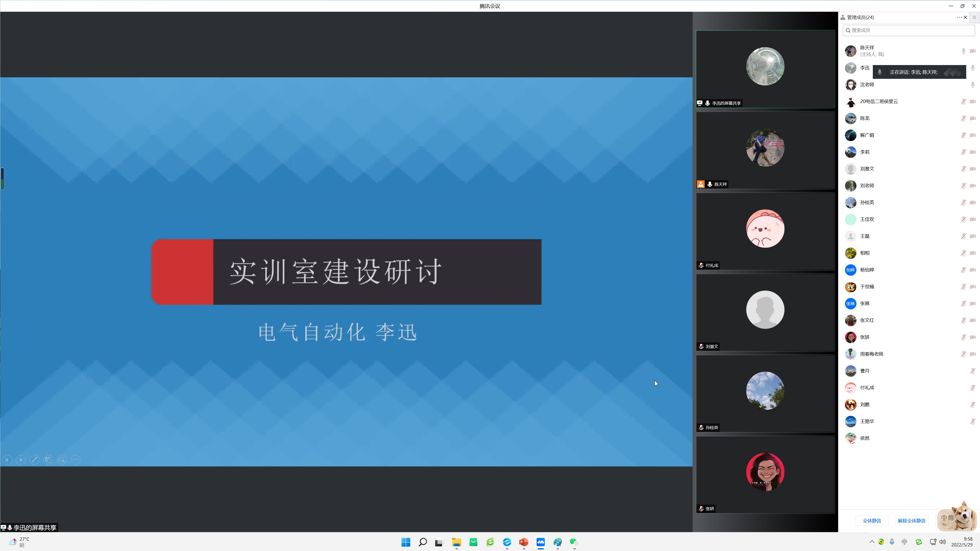Open slideshow more options ellipsis
This screenshot has height=551, width=980.
pyautogui.click(x=76, y=460)
